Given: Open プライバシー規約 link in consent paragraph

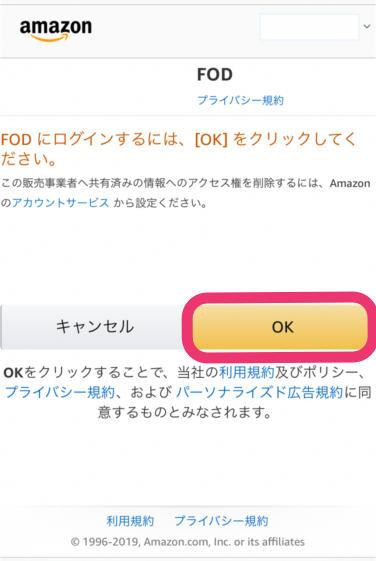Looking at the screenshot, I should (60, 392).
